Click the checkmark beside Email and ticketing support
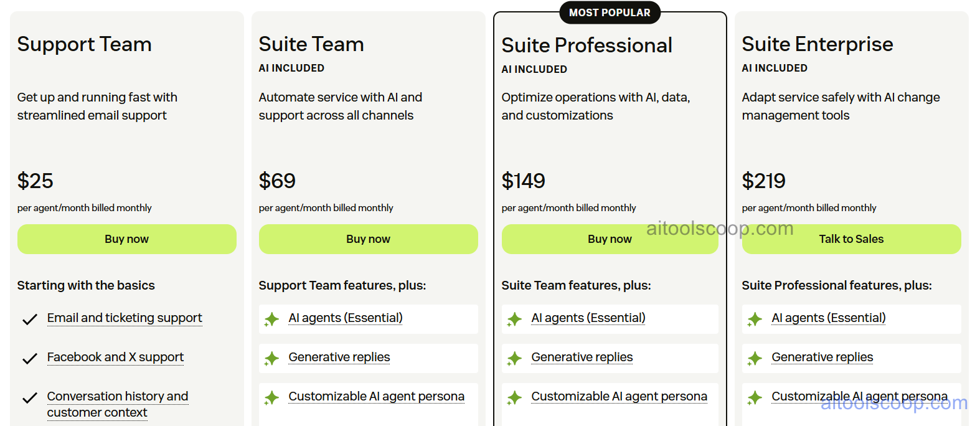The height and width of the screenshot is (426, 980). [x=29, y=319]
